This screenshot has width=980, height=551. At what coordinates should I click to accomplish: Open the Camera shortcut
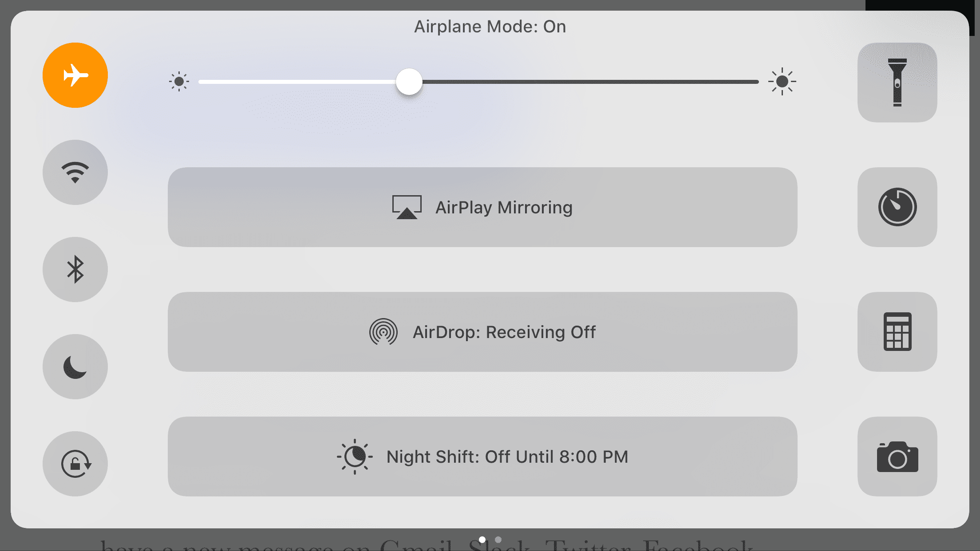coord(897,456)
